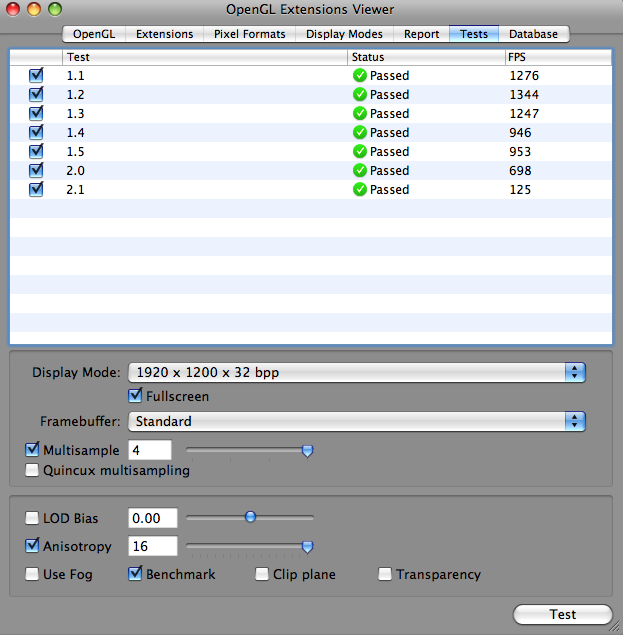Open the Pixel Formats tab
623x635 pixels.
(x=250, y=34)
